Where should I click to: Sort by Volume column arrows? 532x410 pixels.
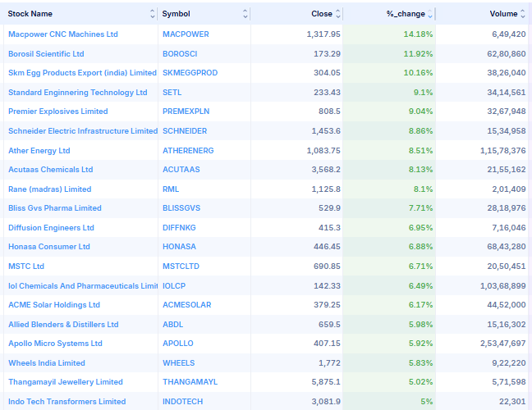pyautogui.click(x=523, y=14)
